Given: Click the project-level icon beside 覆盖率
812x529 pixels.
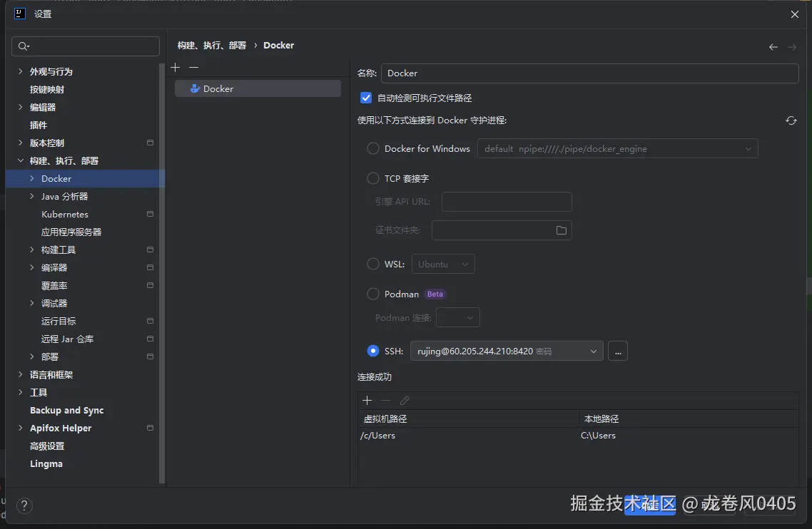Looking at the screenshot, I should [150, 286].
